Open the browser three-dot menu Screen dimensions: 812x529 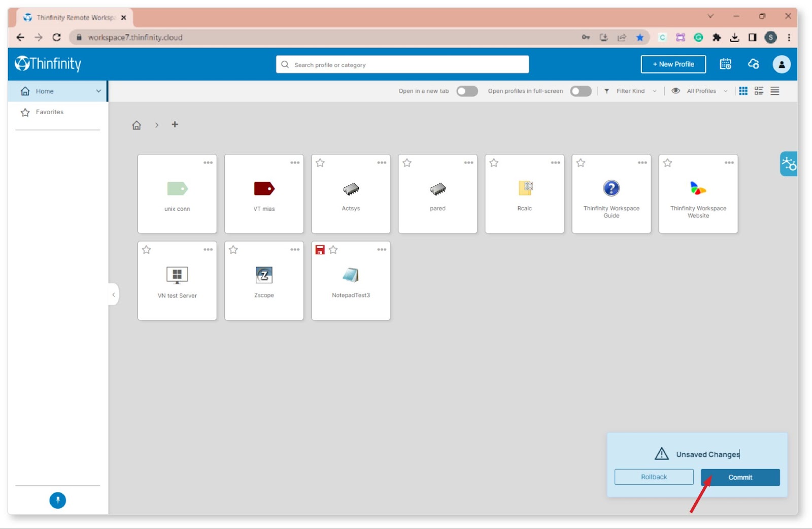click(x=789, y=37)
